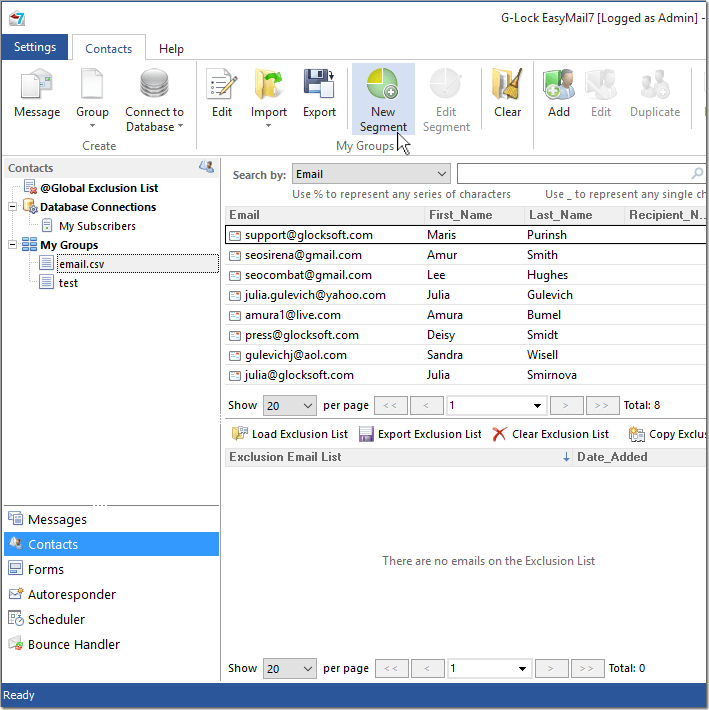Sort by Exclusion Email List header
This screenshot has height=710, width=709.
click(x=398, y=457)
